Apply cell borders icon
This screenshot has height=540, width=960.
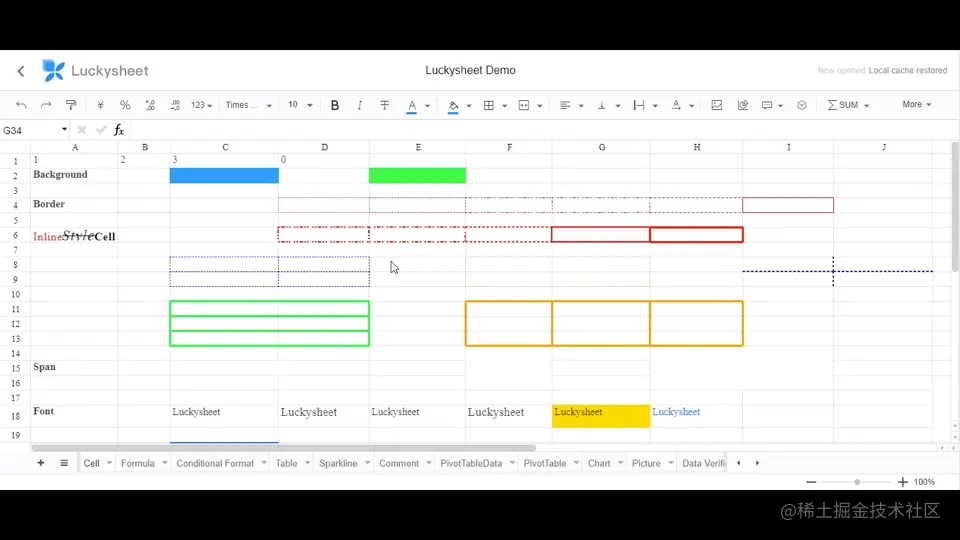pos(489,105)
